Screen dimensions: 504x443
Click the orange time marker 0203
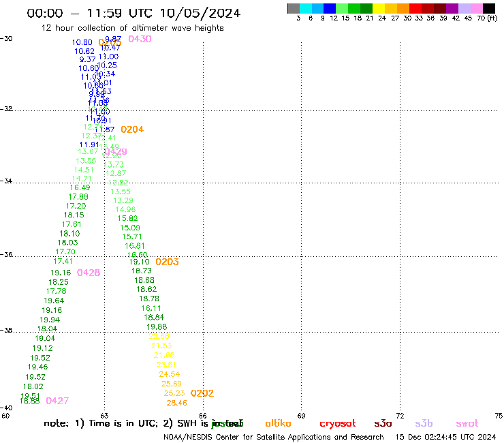(167, 262)
